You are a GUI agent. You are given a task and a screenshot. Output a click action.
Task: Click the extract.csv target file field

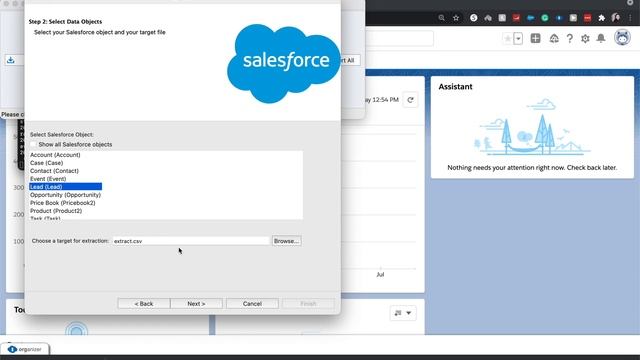click(191, 241)
